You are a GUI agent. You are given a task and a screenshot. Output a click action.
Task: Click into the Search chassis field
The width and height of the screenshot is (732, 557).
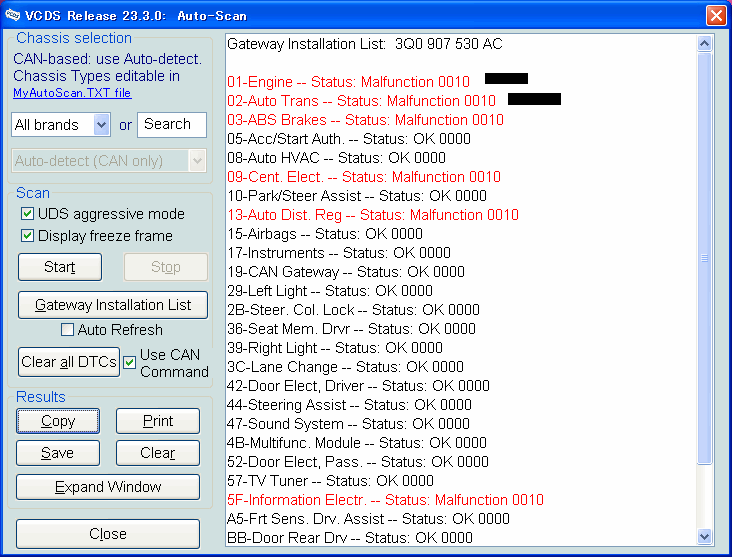coord(172,125)
